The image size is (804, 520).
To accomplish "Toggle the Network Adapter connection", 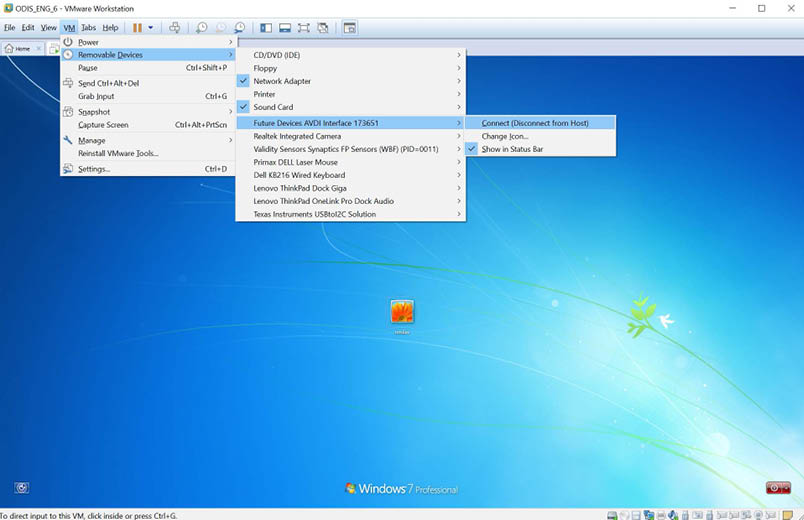I will [282, 81].
